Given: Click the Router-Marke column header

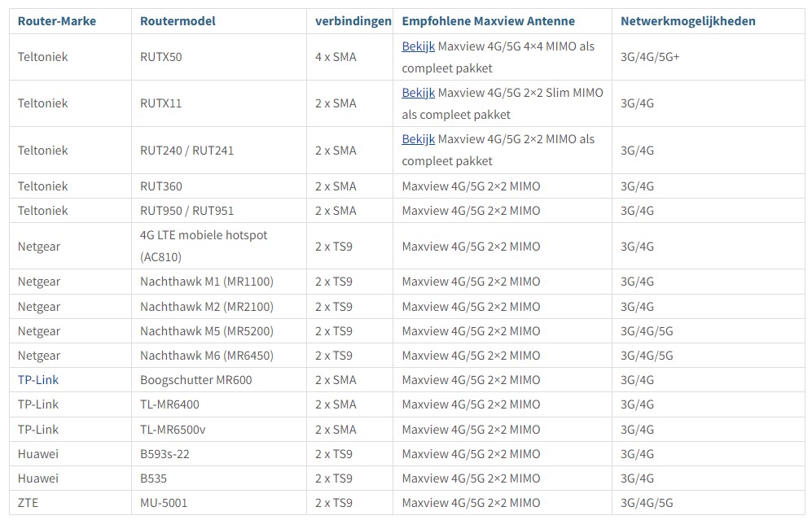Looking at the screenshot, I should click(x=57, y=21).
